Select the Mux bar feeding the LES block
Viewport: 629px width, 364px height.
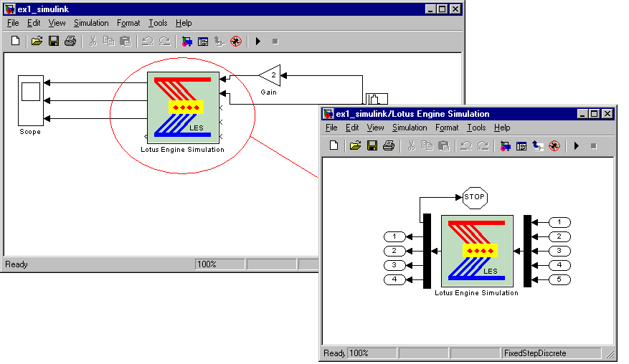pos(527,251)
